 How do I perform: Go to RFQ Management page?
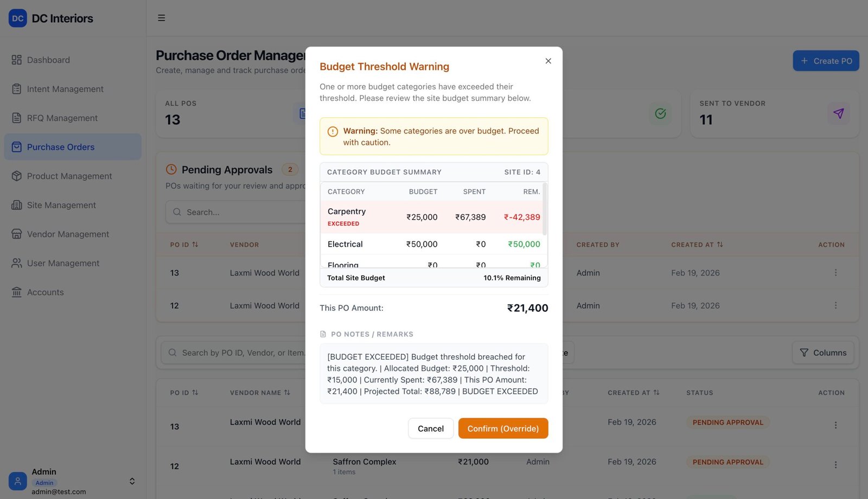(x=62, y=118)
